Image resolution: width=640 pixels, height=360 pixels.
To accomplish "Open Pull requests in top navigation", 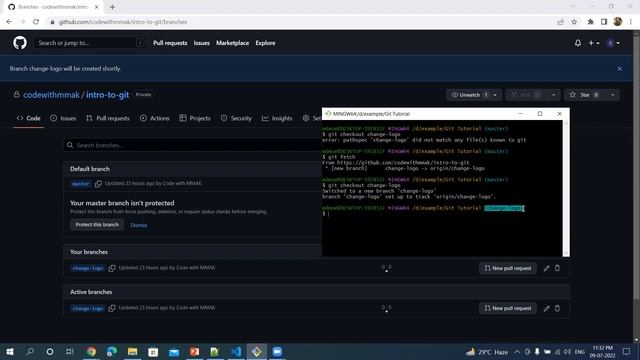I will tap(170, 43).
